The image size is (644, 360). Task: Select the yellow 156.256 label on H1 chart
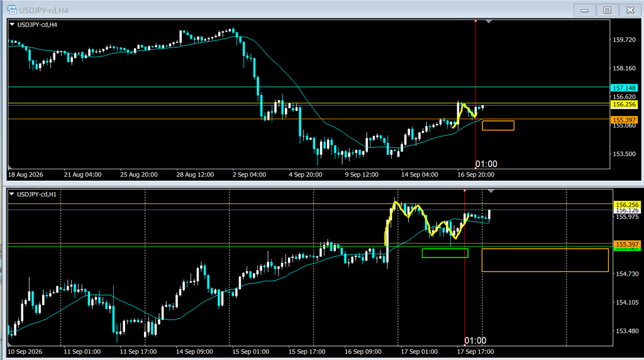627,205
